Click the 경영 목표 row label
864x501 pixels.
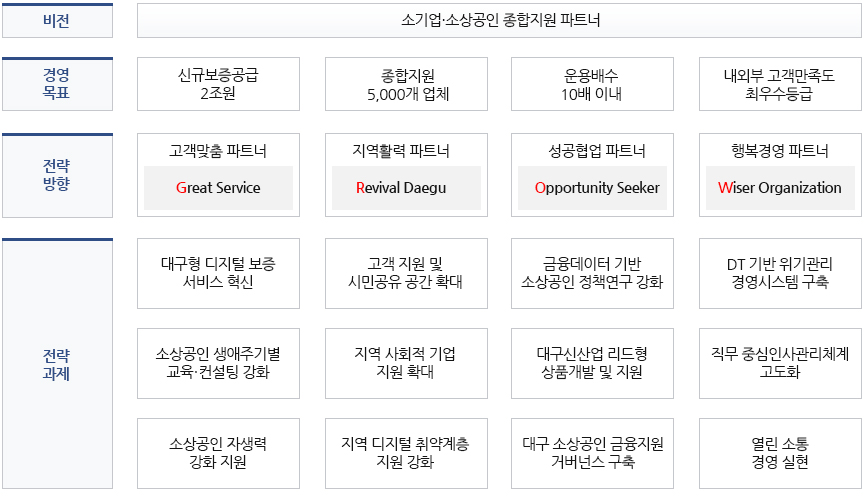57,84
